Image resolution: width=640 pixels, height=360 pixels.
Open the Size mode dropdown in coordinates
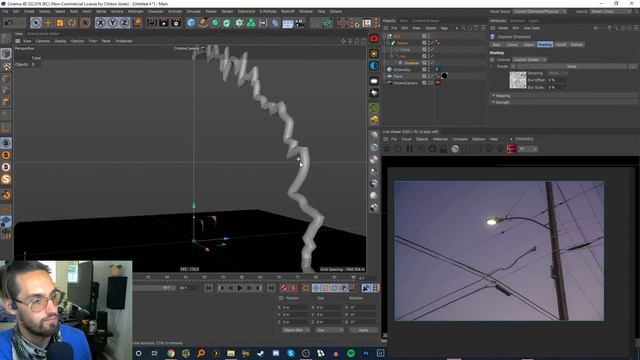click(x=329, y=330)
